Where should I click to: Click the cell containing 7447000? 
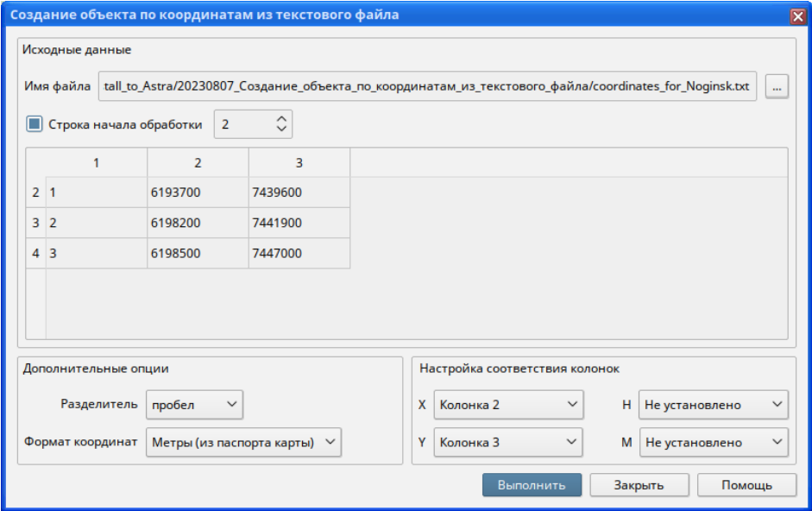click(x=299, y=253)
